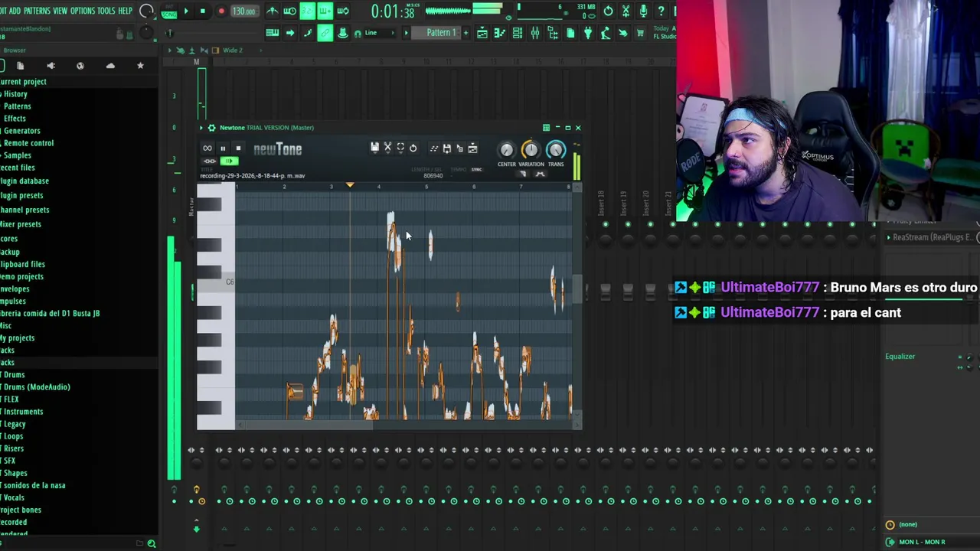This screenshot has width=980, height=551.
Task: Open the FL Studio playlist view icon
Action: (482, 33)
